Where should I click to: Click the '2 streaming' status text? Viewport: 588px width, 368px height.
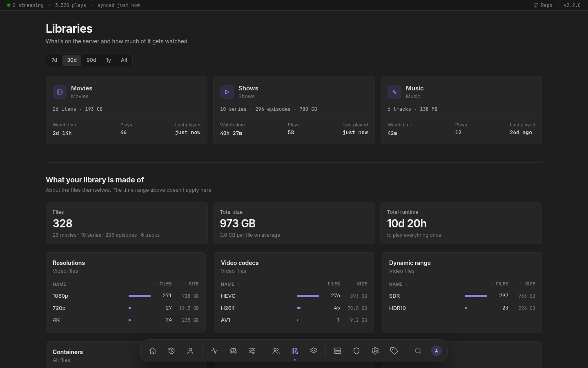click(x=28, y=5)
